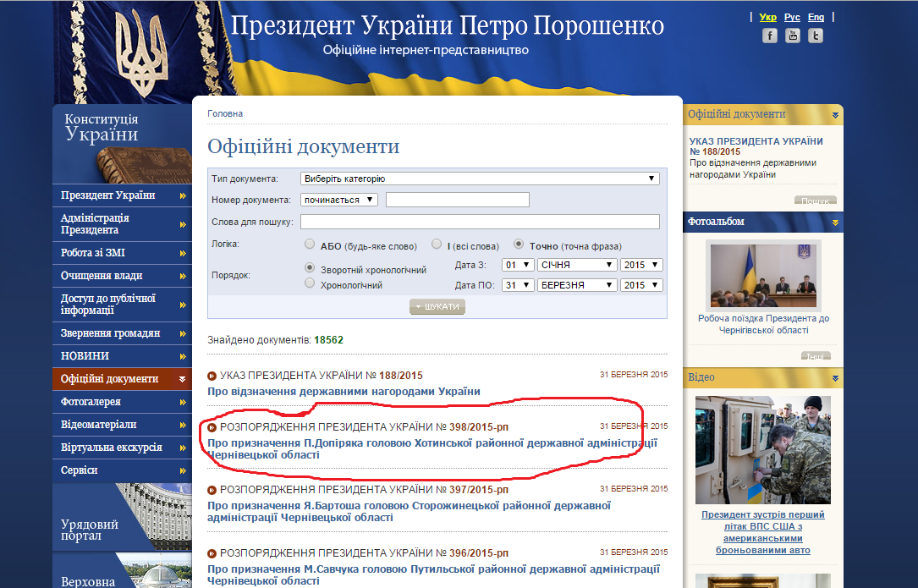Open the Twitter social icon
This screenshot has width=918, height=588.
(816, 36)
